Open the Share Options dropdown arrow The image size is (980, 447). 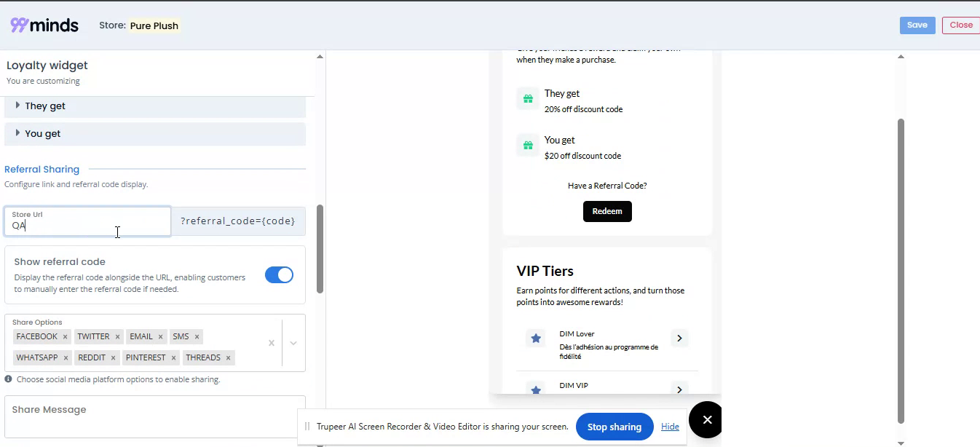[x=293, y=343]
